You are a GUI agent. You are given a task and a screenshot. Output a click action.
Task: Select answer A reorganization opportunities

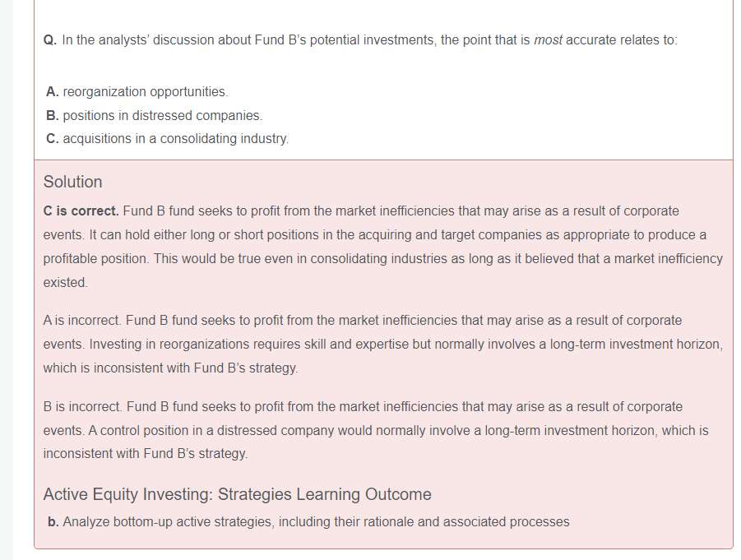pyautogui.click(x=145, y=91)
